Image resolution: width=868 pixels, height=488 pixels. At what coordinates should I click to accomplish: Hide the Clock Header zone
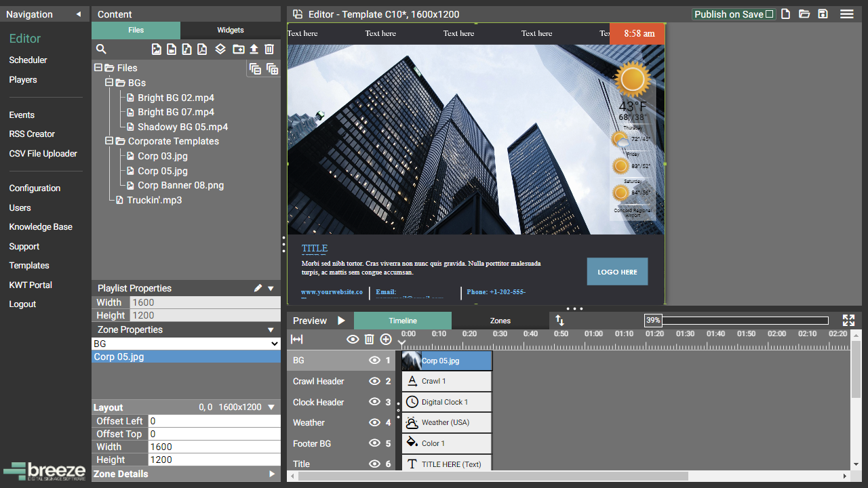pos(374,402)
